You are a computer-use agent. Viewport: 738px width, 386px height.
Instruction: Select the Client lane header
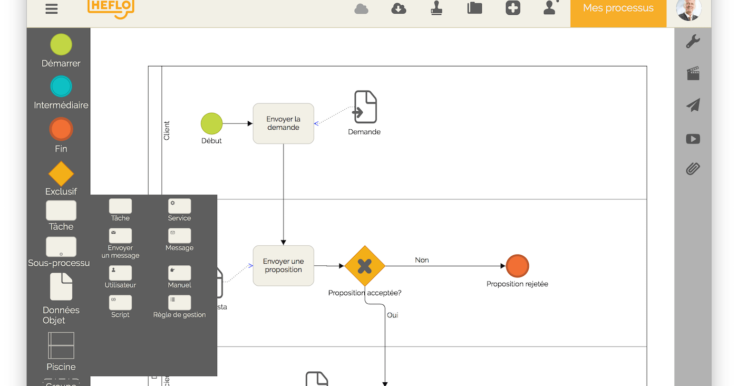[167, 131]
